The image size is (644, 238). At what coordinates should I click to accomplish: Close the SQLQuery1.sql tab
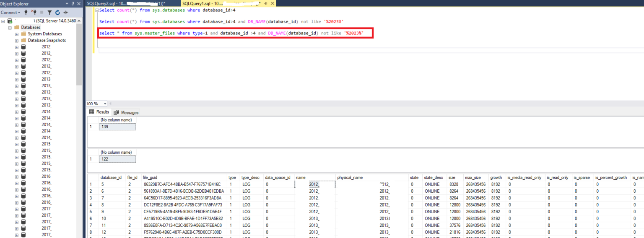point(272,3)
